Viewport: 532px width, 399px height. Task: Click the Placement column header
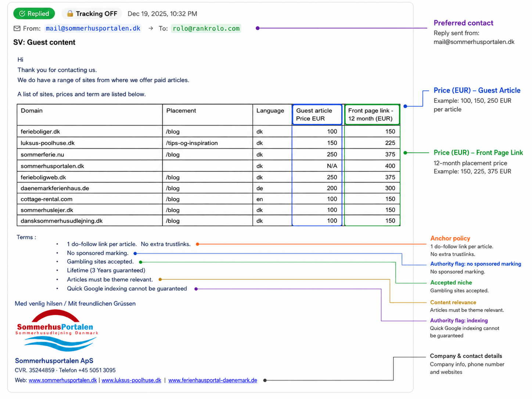click(x=208, y=115)
